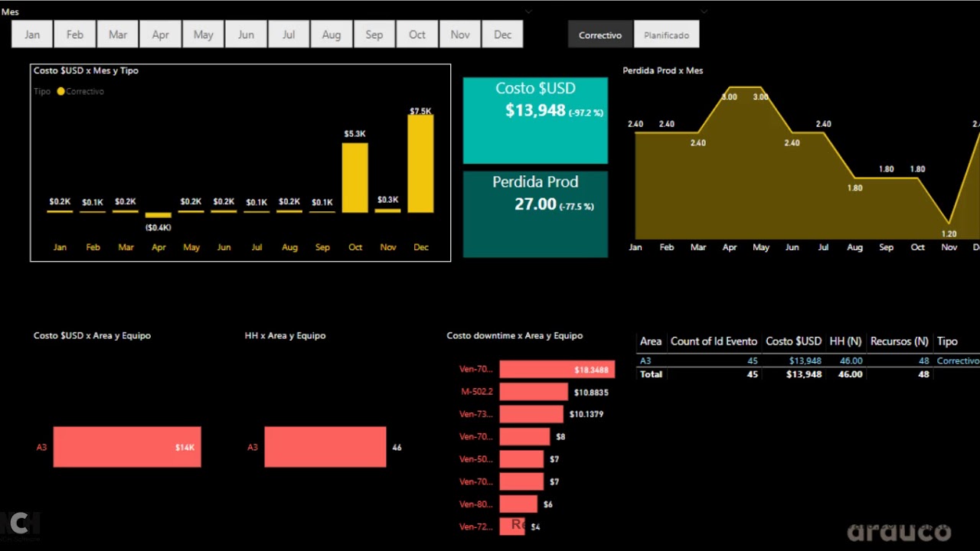Click the Correctivo cell in table row
Image resolution: width=980 pixels, height=551 pixels.
coord(958,360)
